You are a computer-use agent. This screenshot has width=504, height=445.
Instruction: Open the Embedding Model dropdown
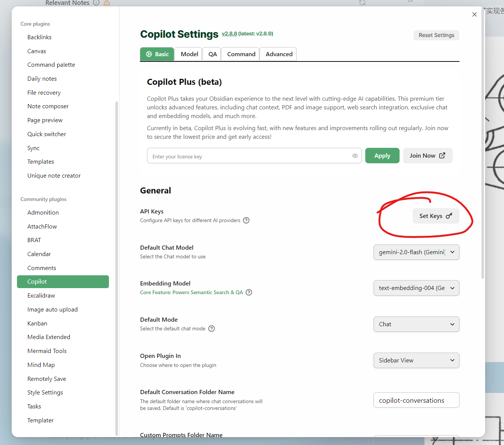416,288
